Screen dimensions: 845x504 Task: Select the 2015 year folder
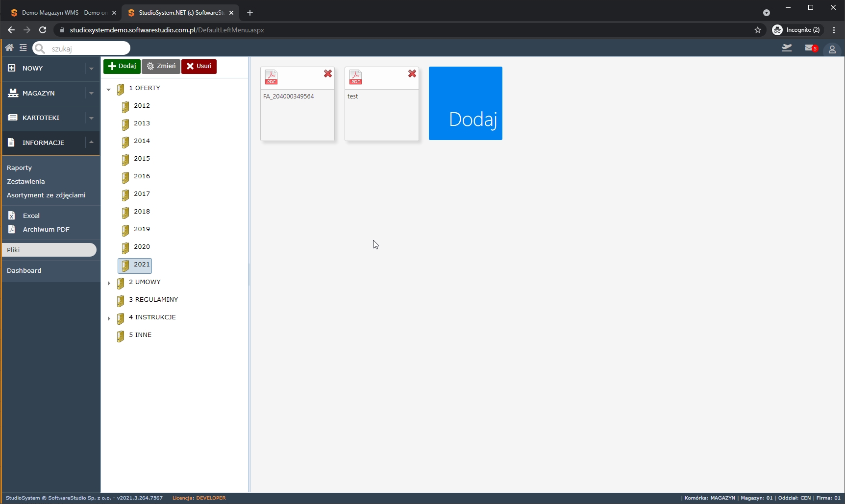(x=141, y=159)
